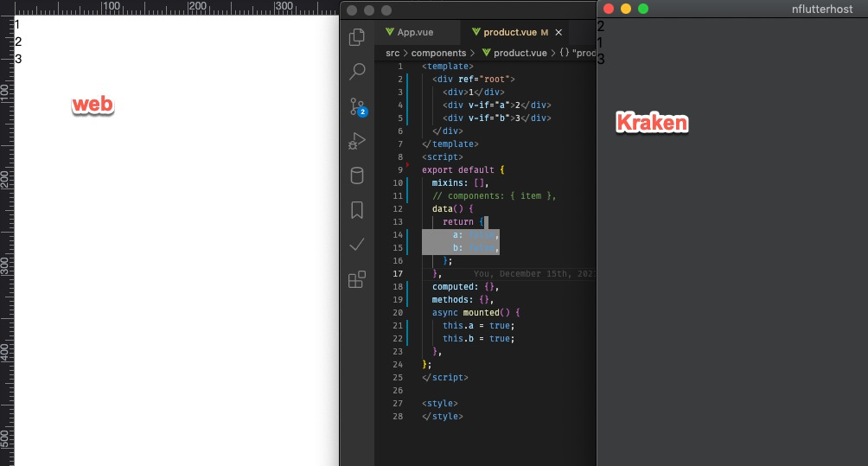
Task: Click the methods: {} line
Action: (463, 299)
